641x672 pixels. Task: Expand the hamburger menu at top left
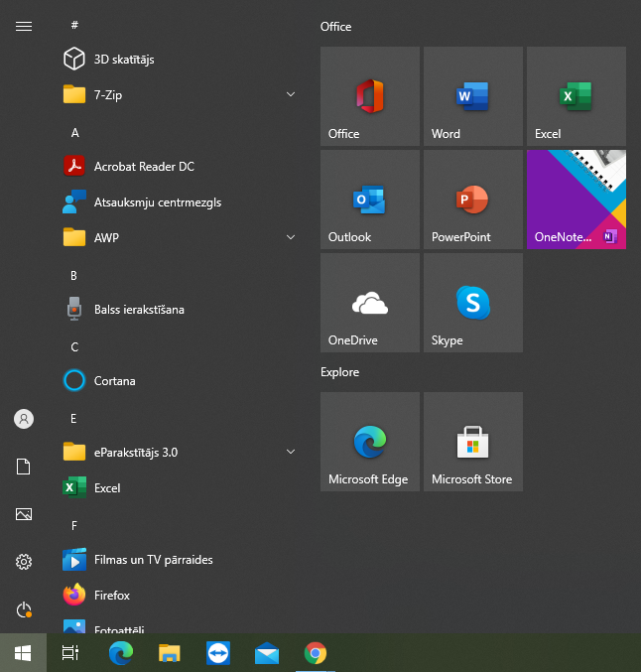(24, 27)
